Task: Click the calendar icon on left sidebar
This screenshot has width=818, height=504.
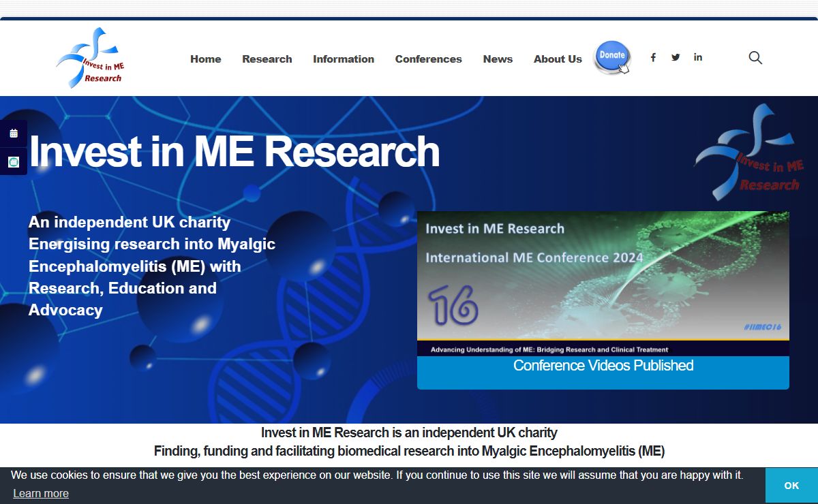Action: [x=14, y=133]
